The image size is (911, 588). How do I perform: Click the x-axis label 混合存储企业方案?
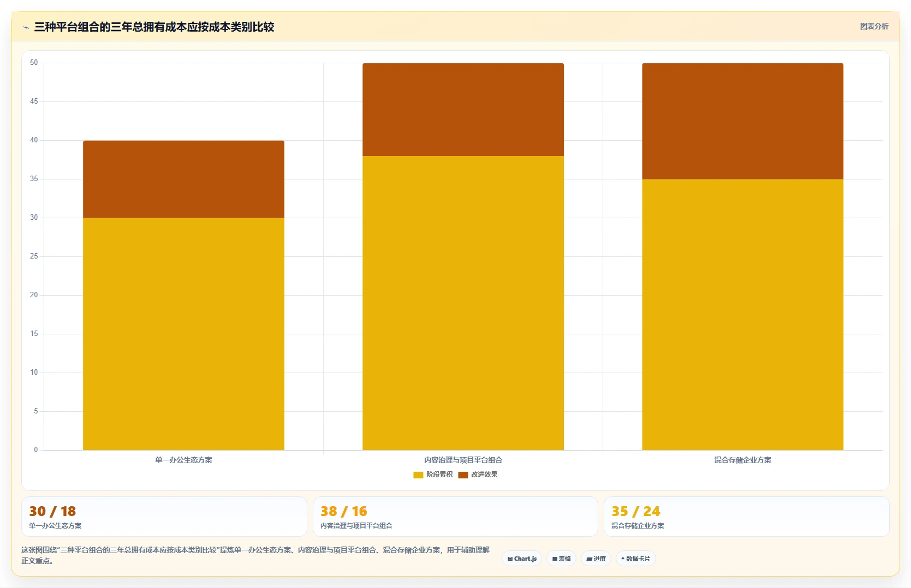742,460
